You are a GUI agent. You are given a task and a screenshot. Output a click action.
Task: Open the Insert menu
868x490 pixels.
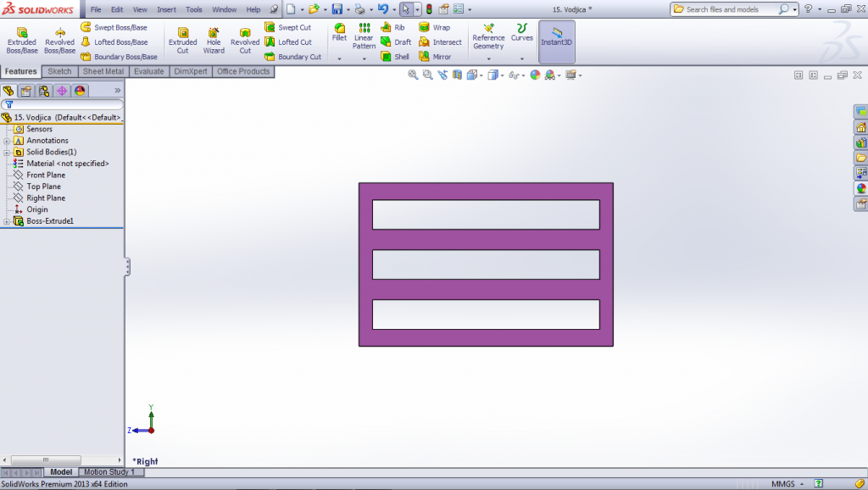(166, 9)
